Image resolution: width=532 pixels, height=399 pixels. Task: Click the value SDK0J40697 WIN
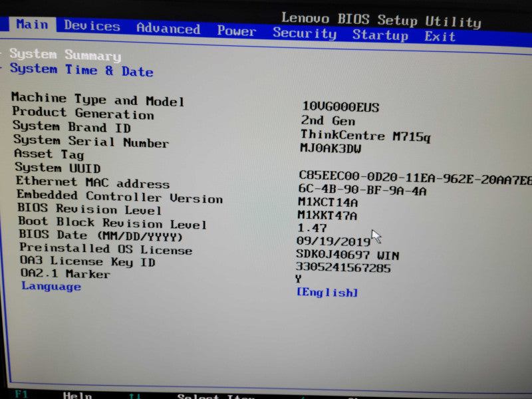tap(347, 255)
